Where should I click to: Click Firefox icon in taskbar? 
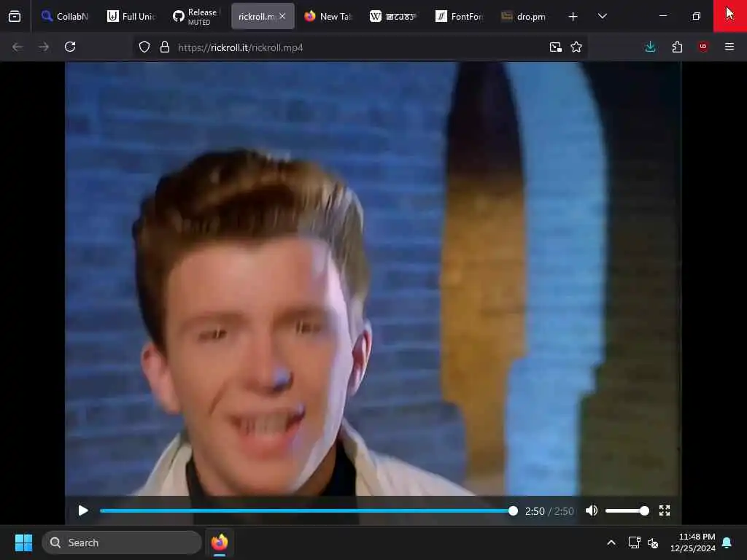pos(220,542)
